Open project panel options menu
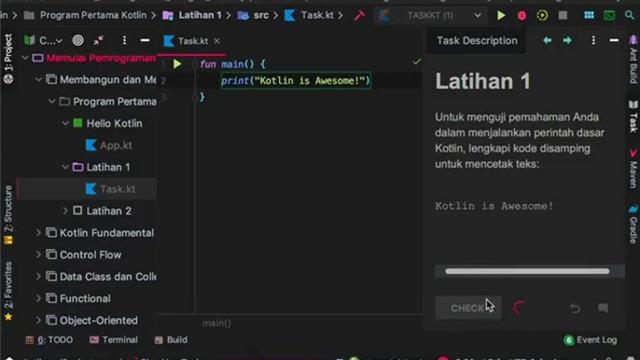Screen dimensions: 640x360 click(x=124, y=40)
